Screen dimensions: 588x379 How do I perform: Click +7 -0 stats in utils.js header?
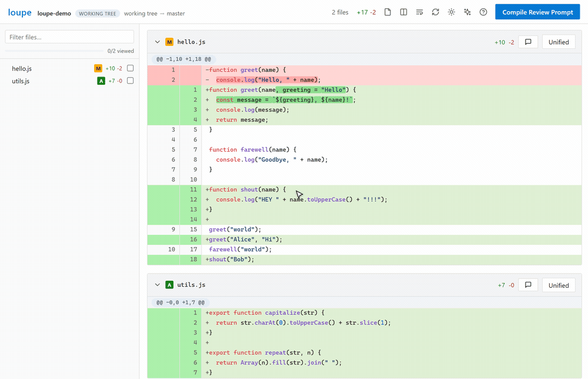(x=506, y=285)
